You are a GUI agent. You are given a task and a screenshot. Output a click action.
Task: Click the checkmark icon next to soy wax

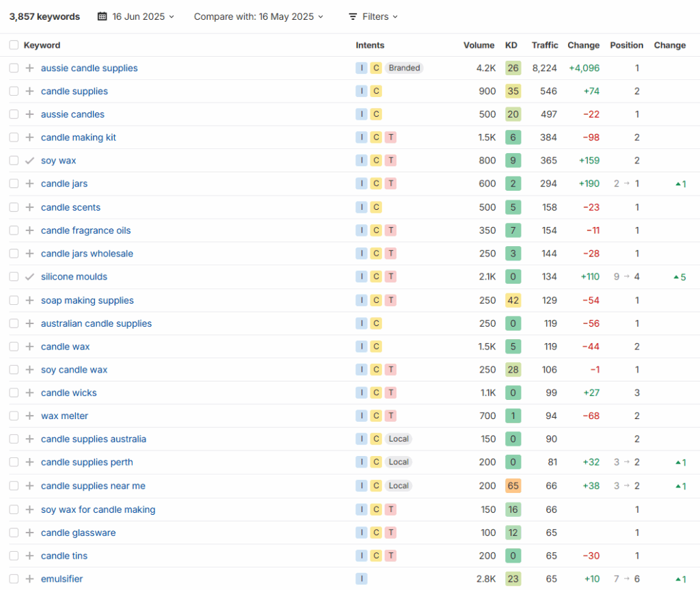(29, 161)
